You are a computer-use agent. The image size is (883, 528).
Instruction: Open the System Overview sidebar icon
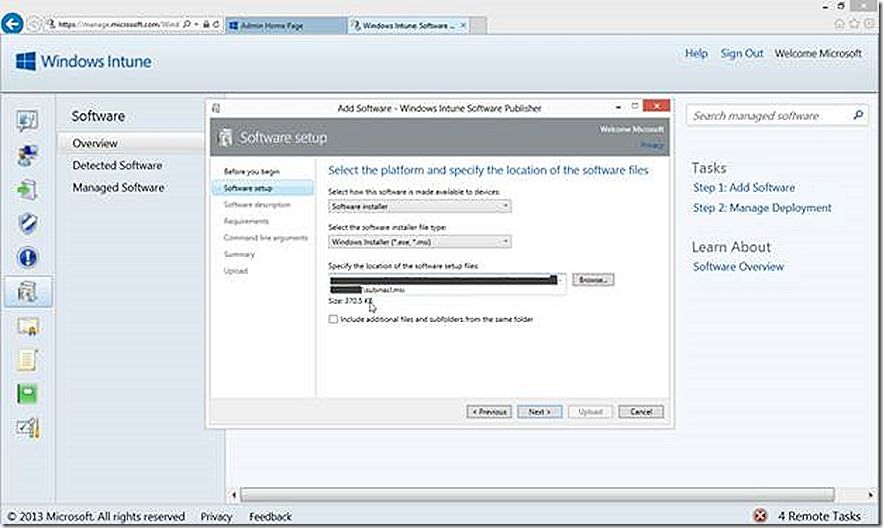tap(27, 120)
